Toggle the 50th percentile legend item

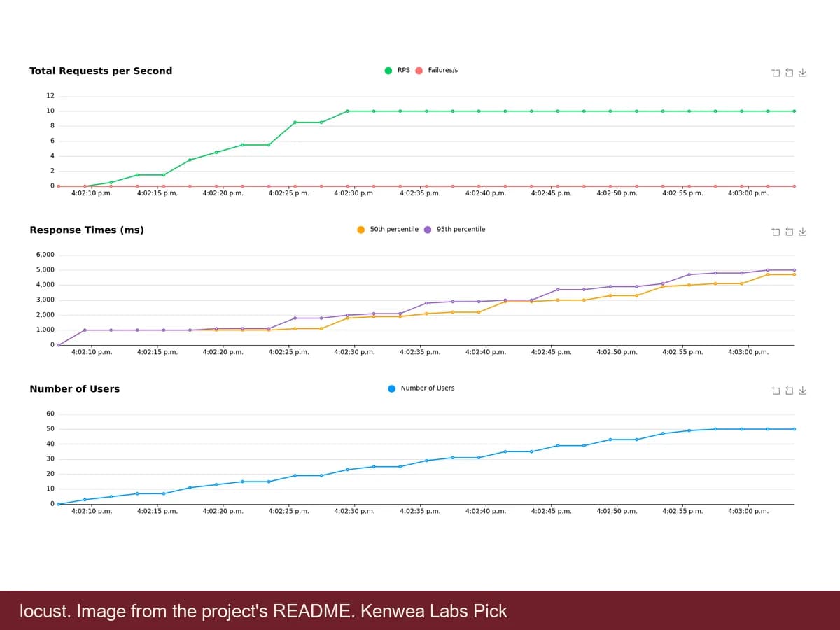(388, 229)
